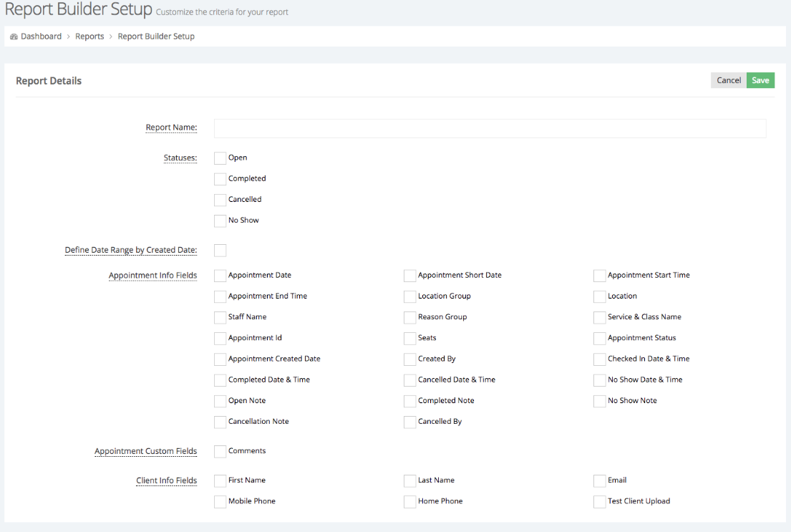Open the Reports breadcrumb link
This screenshot has height=532, width=791.
[x=89, y=37]
